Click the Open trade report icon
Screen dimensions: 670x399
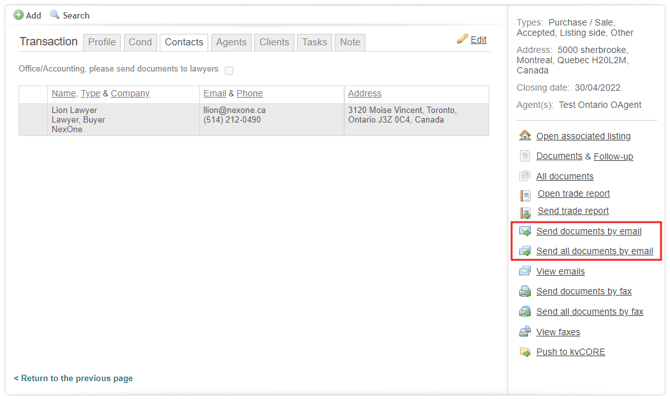[x=525, y=195]
